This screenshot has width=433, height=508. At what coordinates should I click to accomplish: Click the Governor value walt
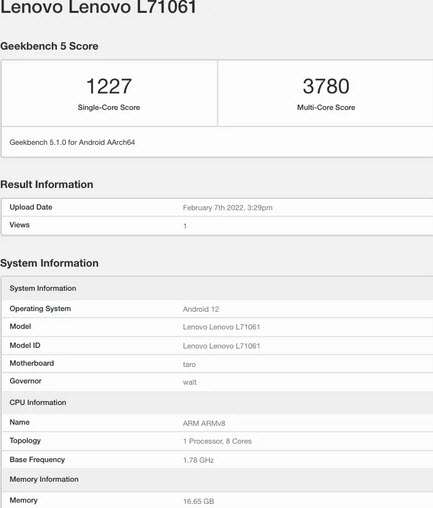click(x=190, y=382)
